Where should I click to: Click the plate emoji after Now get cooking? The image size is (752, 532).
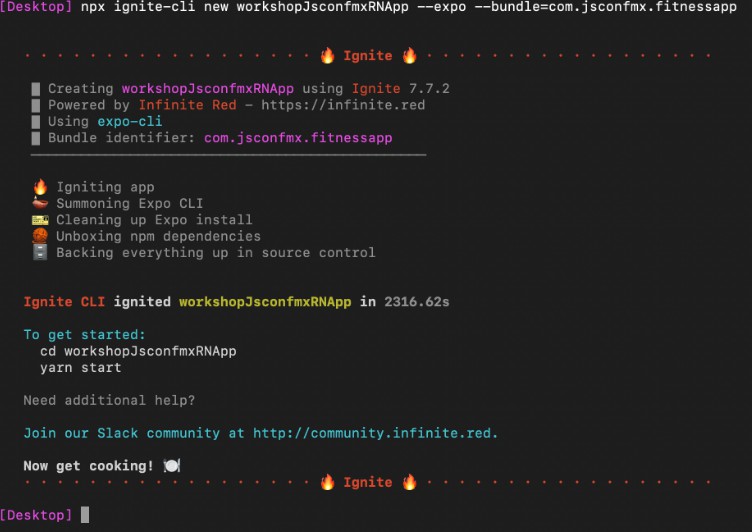tap(172, 465)
